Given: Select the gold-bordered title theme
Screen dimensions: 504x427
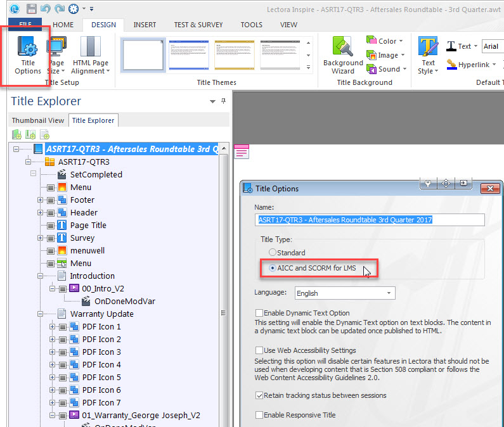Looking at the screenshot, I should 235,55.
